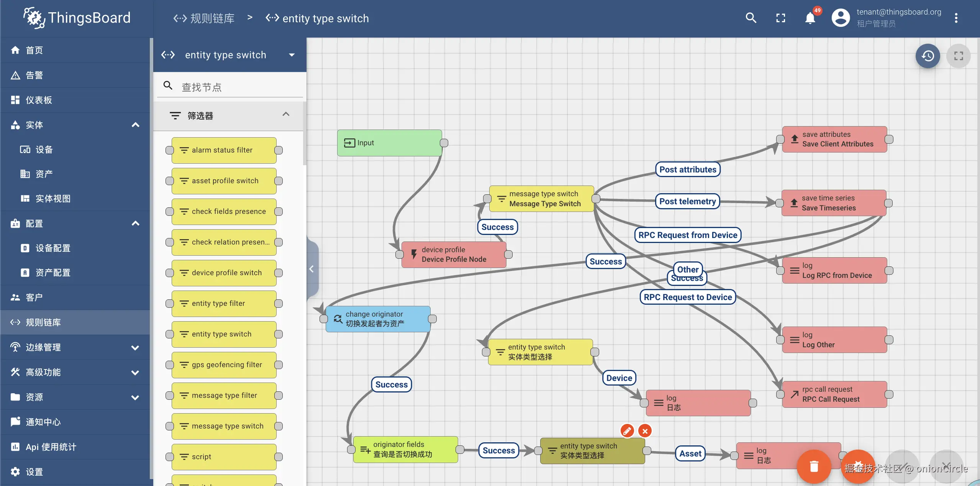This screenshot has height=486, width=980.
Task: Collapse the node library side panel
Action: click(311, 269)
